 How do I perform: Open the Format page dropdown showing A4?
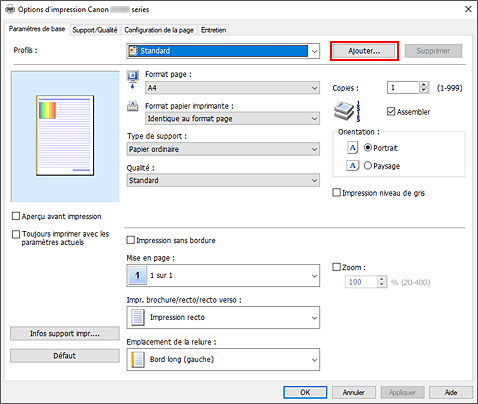(232, 88)
